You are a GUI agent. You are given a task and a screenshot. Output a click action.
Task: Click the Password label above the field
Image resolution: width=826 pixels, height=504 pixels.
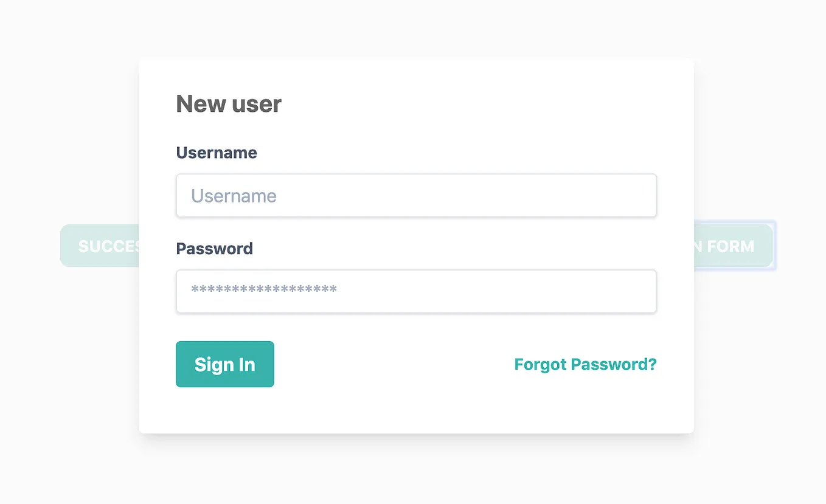point(214,248)
